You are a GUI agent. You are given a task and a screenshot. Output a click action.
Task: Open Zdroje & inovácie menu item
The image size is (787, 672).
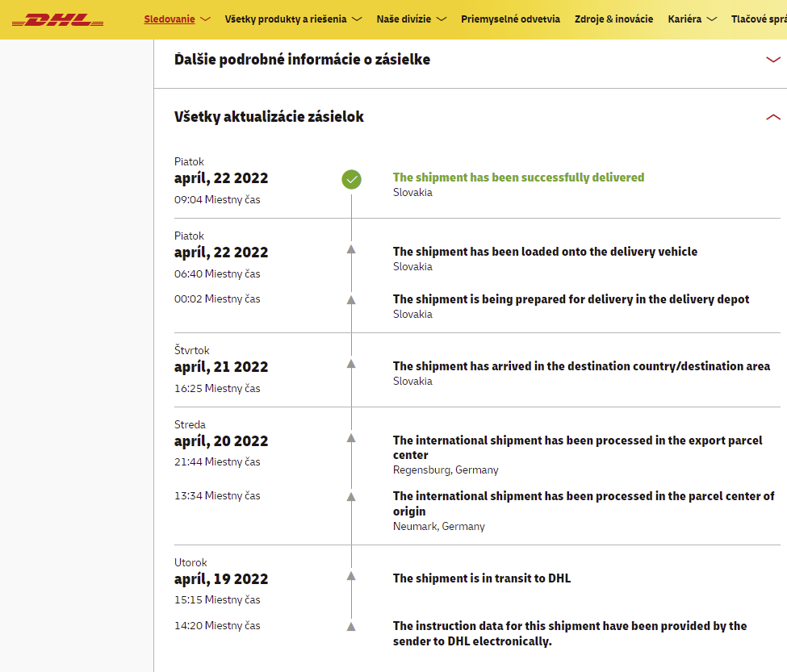click(x=613, y=19)
